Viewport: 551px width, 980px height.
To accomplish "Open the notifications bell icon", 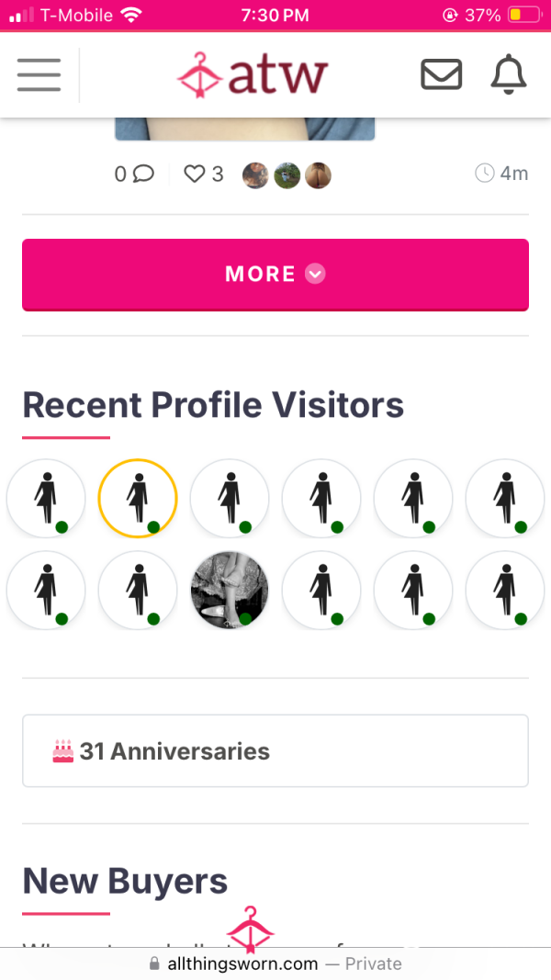I will coord(509,74).
